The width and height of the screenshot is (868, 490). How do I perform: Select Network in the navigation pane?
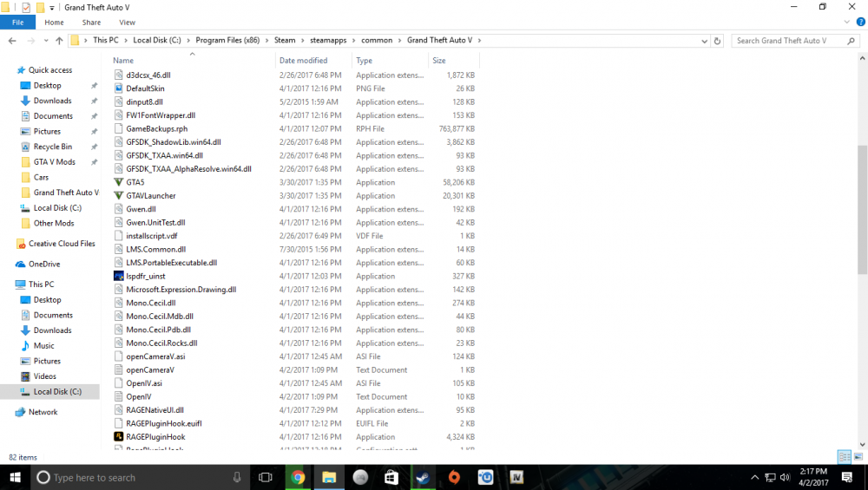click(x=43, y=412)
